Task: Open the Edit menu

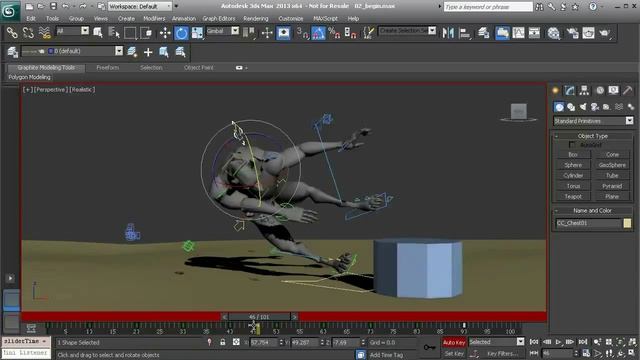Action: [31, 19]
